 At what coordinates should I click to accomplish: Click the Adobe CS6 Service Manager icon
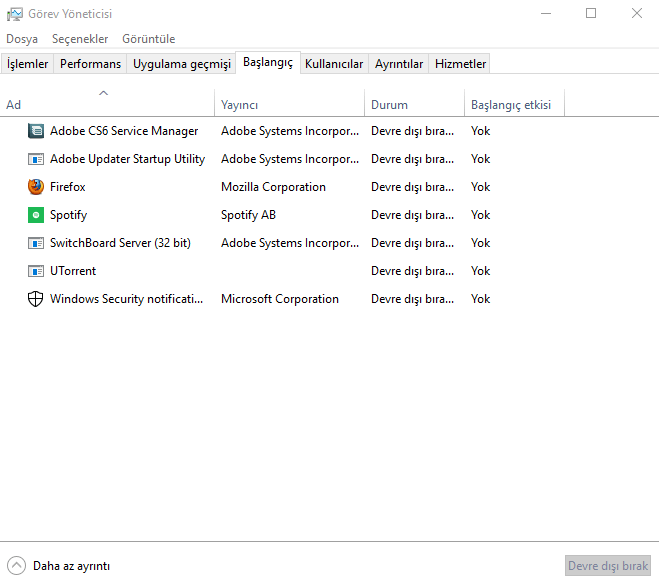pyautogui.click(x=36, y=131)
